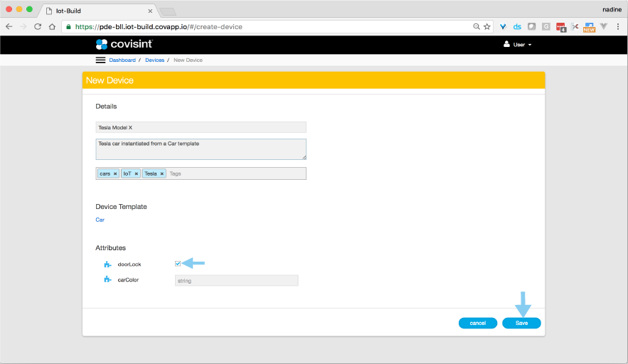Remove the 'Tesla' tag
628x364 pixels.
click(162, 173)
